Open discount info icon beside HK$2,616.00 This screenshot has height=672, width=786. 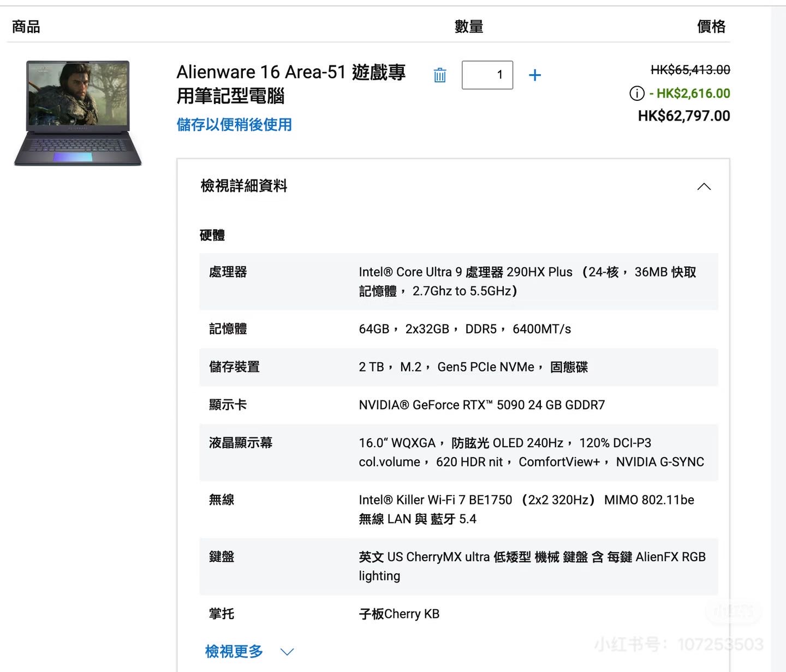[637, 93]
